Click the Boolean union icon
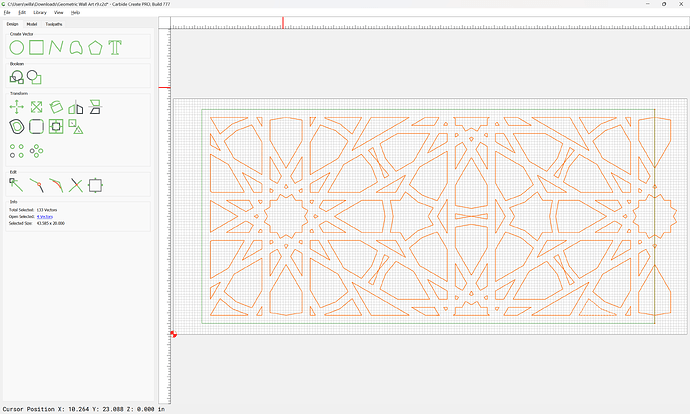 pyautogui.click(x=17, y=76)
